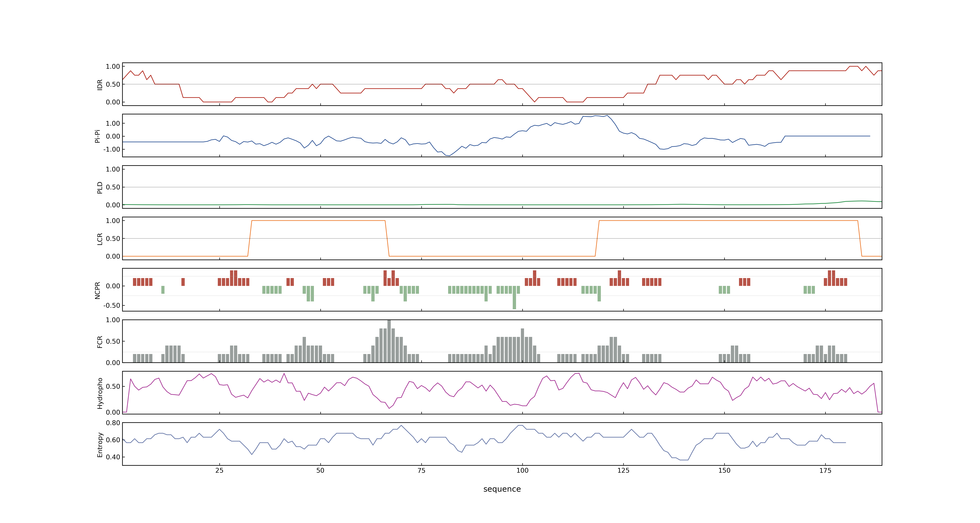
Task: Click the 0.60 tick on Entropy axis
Action: [x=113, y=440]
